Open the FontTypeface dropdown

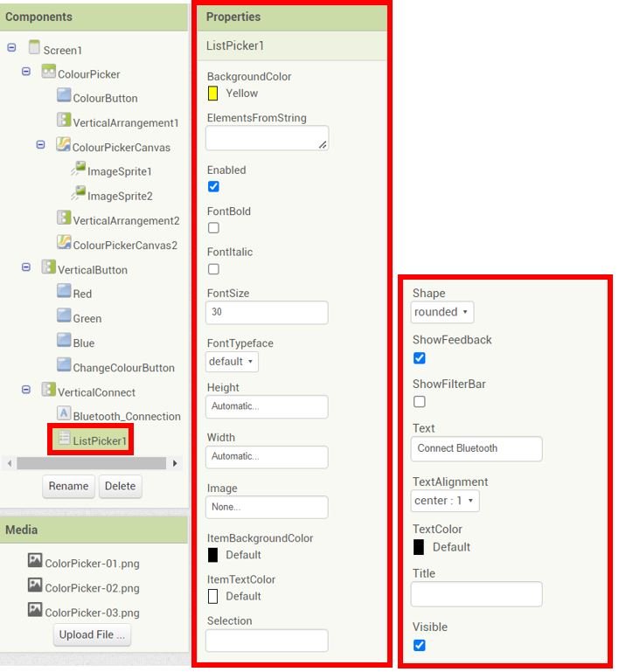[232, 362]
